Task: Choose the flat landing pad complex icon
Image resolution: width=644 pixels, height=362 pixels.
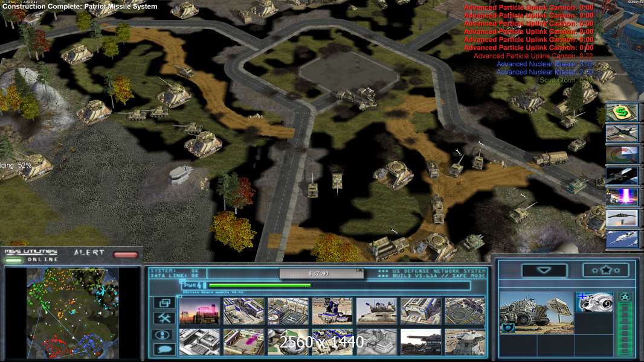Action: [x=465, y=311]
